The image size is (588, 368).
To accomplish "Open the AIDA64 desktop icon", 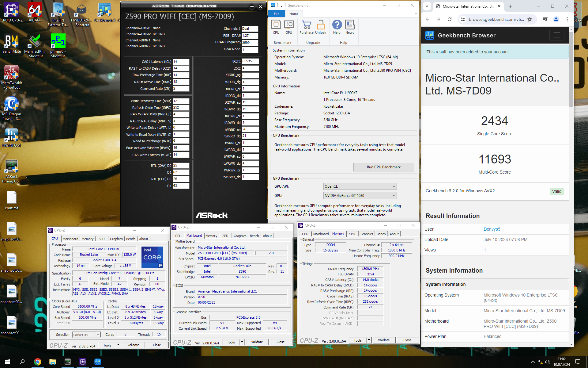I will [35, 12].
